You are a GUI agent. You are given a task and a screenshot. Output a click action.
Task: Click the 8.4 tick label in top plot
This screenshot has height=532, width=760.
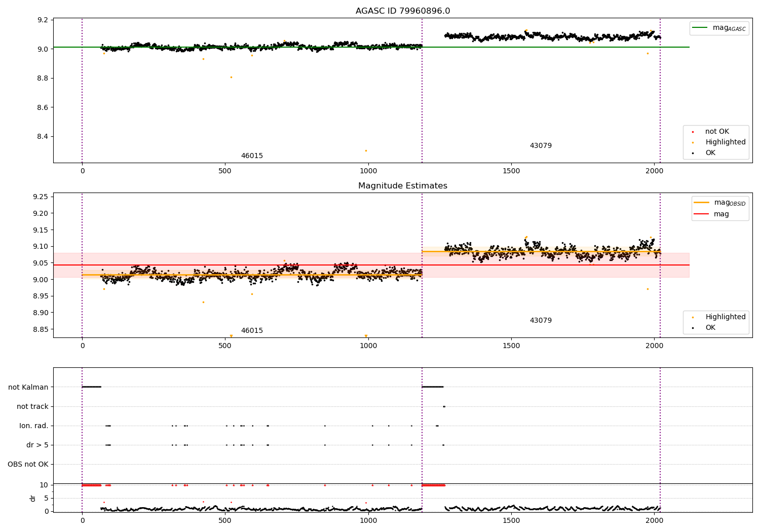click(43, 137)
